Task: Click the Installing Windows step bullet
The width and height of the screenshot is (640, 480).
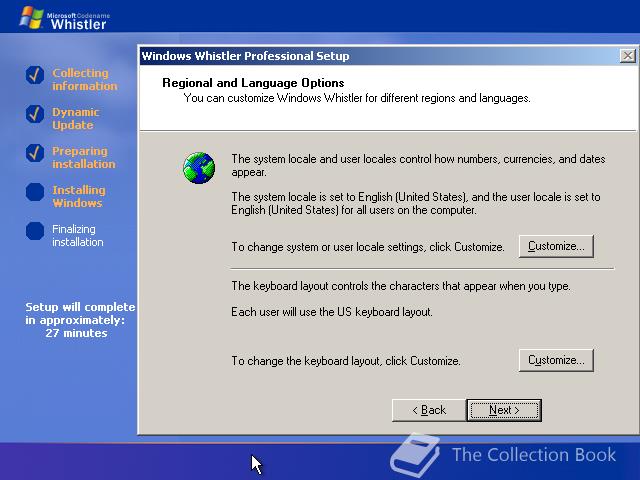Action: pyautogui.click(x=35, y=192)
